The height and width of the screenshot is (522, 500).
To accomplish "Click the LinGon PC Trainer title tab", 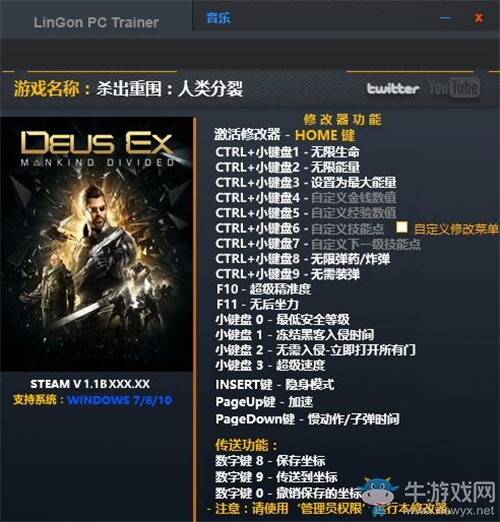I will point(96,22).
